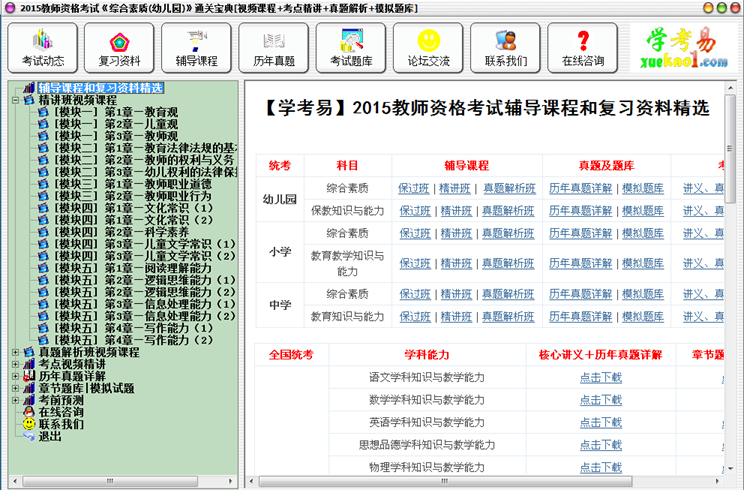This screenshot has width=744, height=490.
Task: Click 点击下载 for 思想品德学科知识与教学能力
Action: 601,445
